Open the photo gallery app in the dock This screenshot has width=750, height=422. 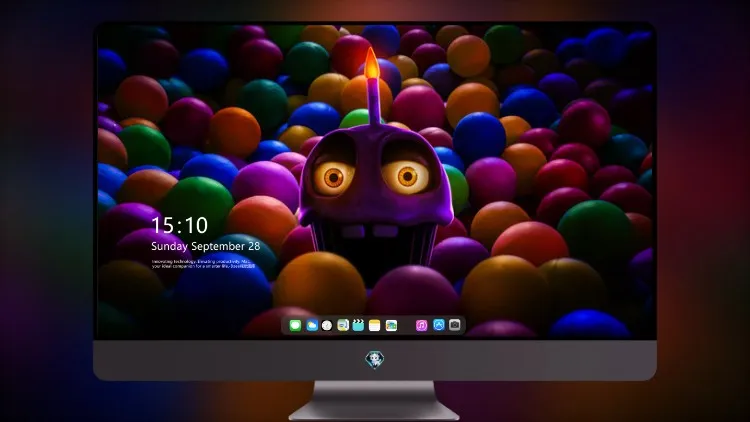[391, 325]
